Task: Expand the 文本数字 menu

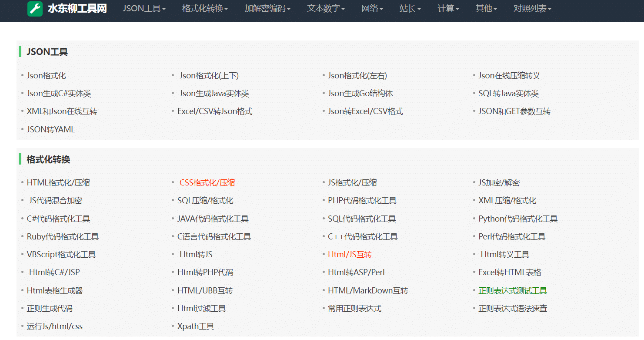Action: click(326, 9)
